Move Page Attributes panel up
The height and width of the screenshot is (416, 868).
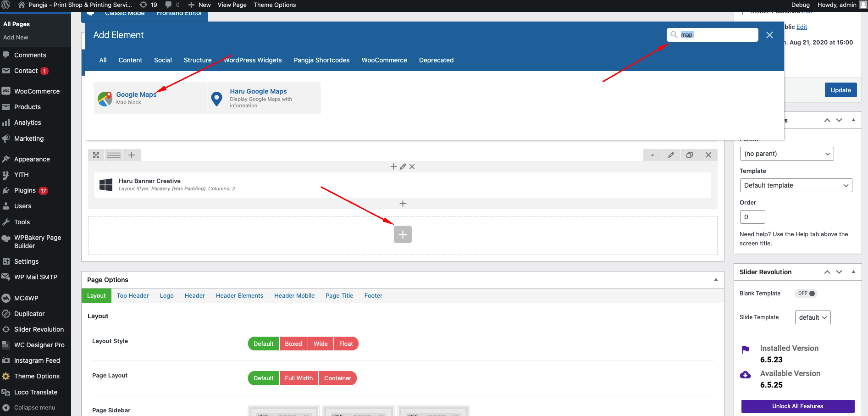pos(827,120)
